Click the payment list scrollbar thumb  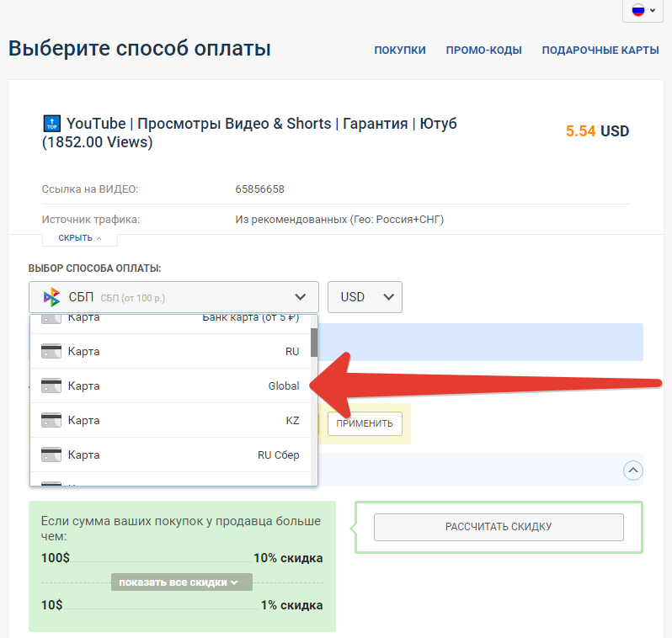[314, 343]
